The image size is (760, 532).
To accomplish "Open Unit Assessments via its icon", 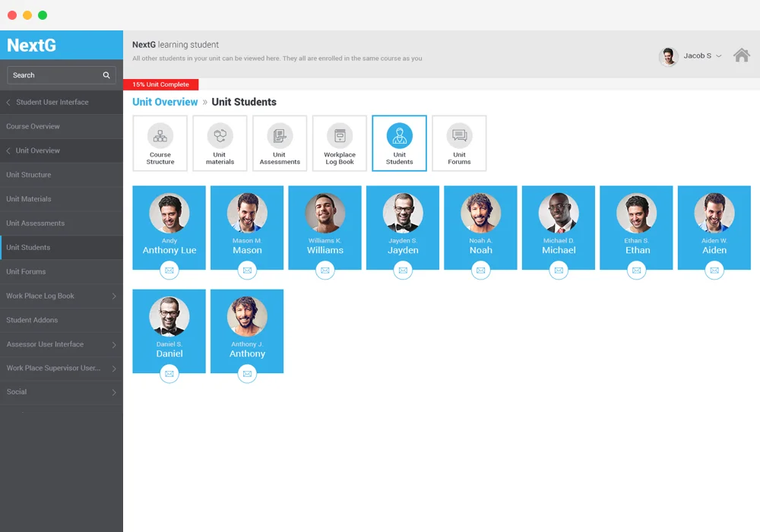I will pos(279,143).
